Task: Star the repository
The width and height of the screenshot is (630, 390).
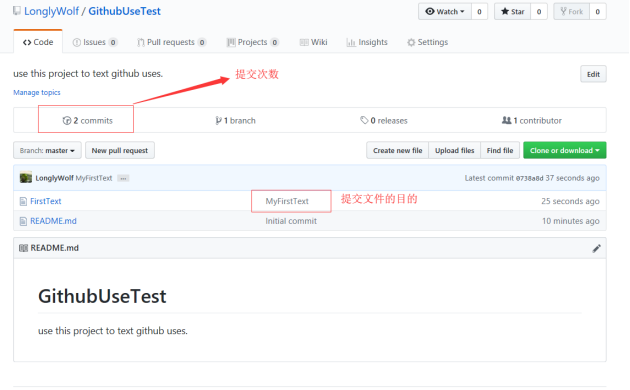Action: [x=513, y=12]
